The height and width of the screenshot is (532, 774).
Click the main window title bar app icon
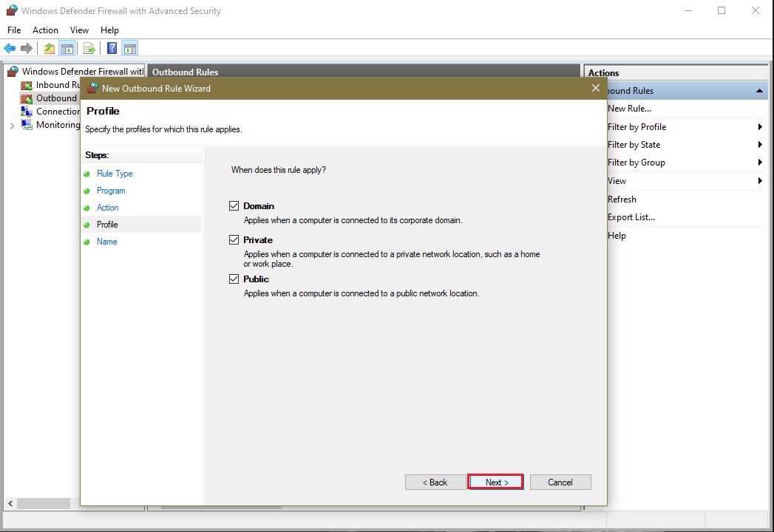pos(12,10)
